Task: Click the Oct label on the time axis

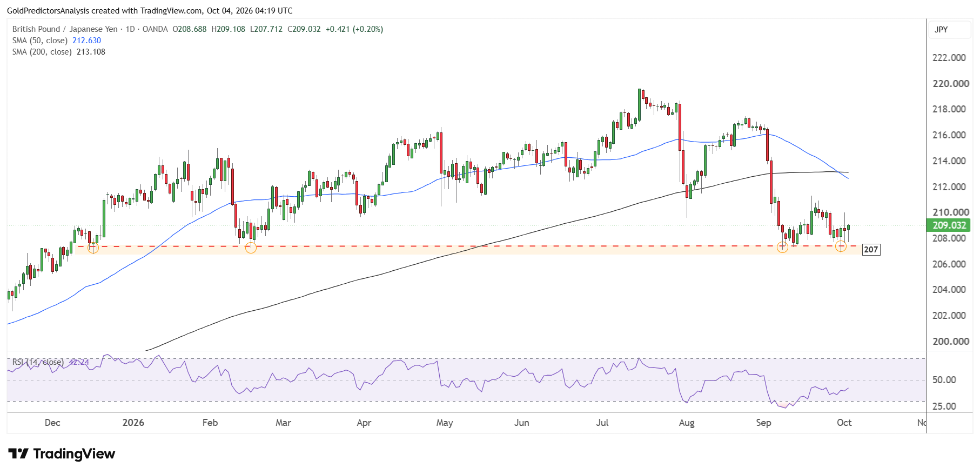Action: click(x=844, y=423)
